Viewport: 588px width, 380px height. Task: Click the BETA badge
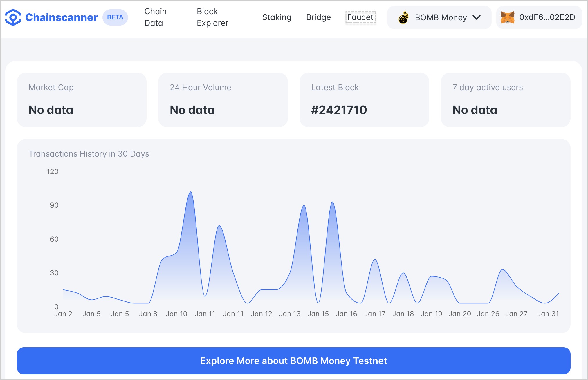(x=115, y=17)
